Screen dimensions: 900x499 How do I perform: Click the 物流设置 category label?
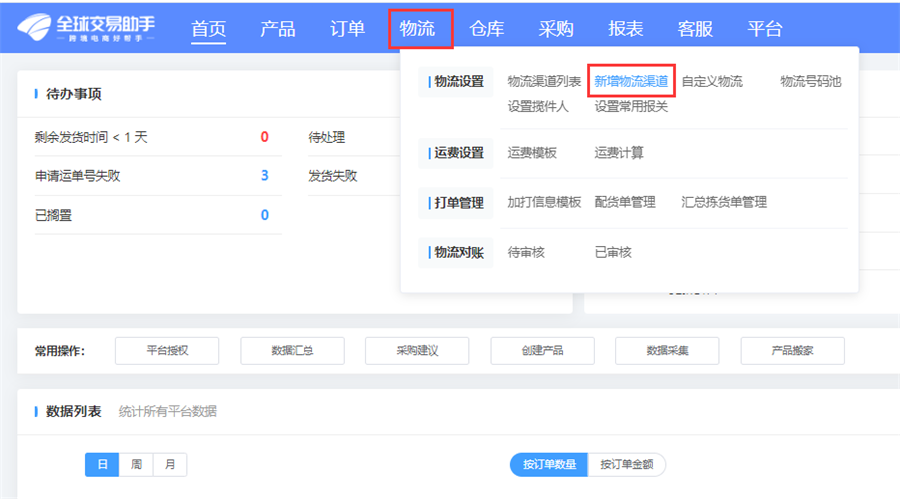coord(456,82)
